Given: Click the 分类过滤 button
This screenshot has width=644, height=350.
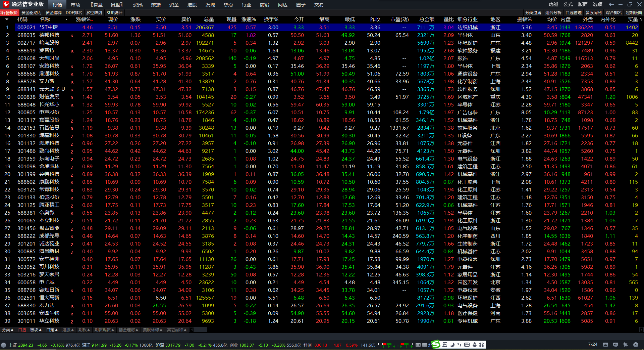Looking at the screenshot, I should (x=533, y=13).
